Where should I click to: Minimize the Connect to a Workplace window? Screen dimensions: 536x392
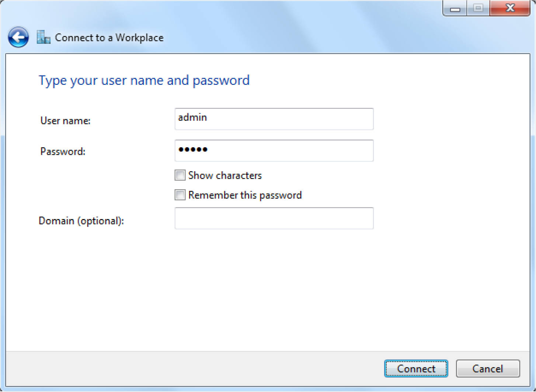[455, 8]
